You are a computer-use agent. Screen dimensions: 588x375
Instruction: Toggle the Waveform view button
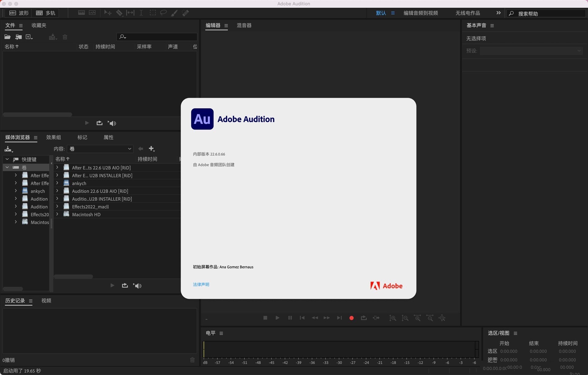pos(19,13)
